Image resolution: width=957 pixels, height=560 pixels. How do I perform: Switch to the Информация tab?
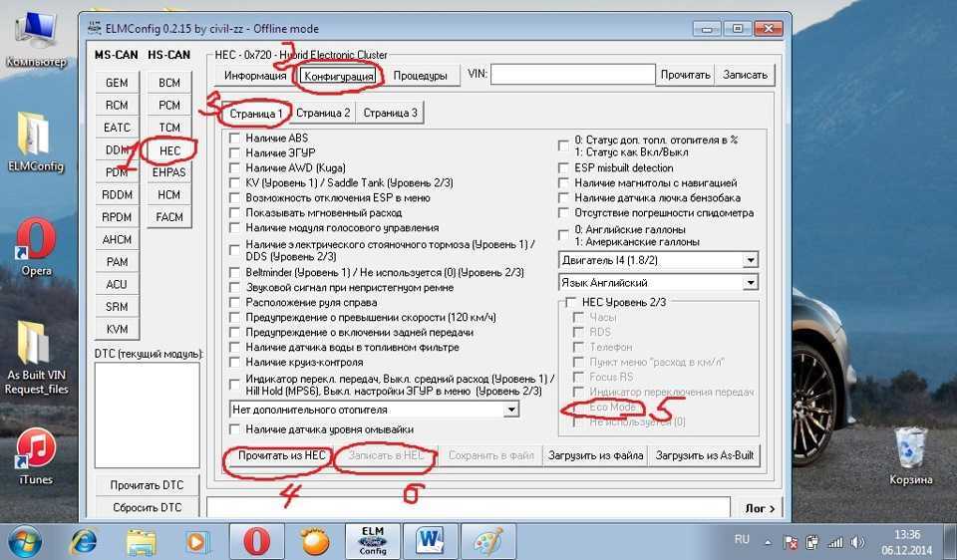(255, 76)
